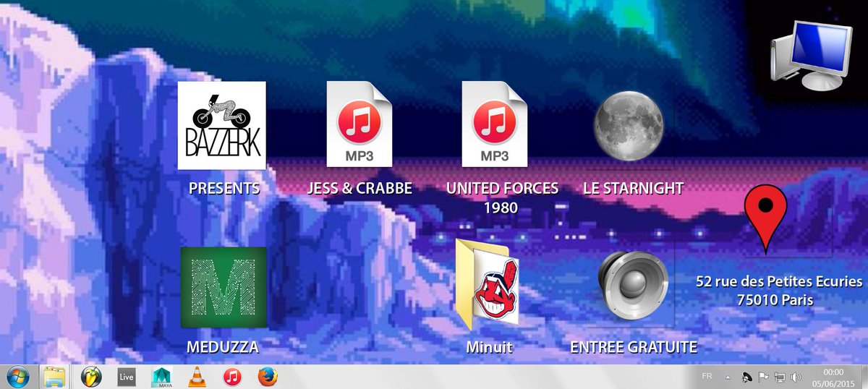The width and height of the screenshot is (868, 389).
Task: Open the volume speaker tray icon
Action: (796, 377)
